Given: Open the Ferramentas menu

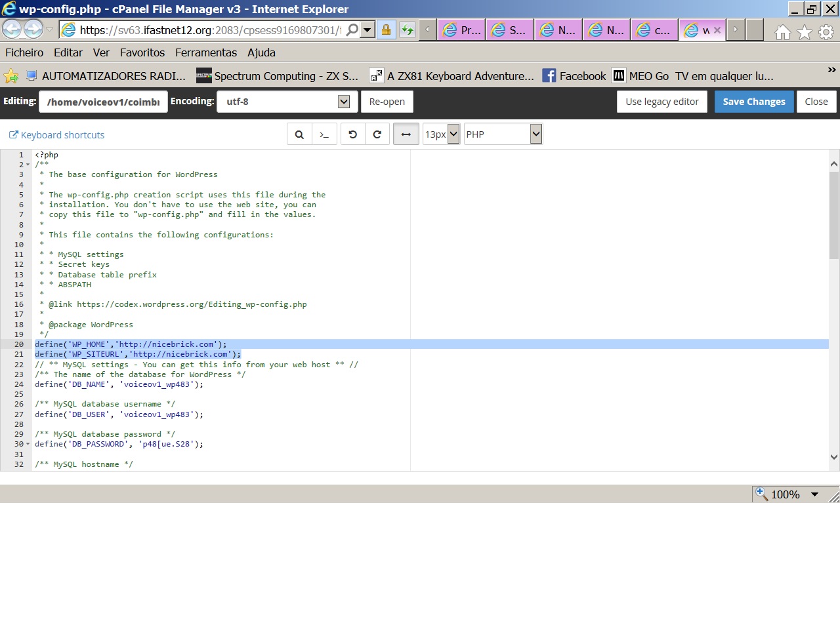Looking at the screenshot, I should tap(206, 52).
